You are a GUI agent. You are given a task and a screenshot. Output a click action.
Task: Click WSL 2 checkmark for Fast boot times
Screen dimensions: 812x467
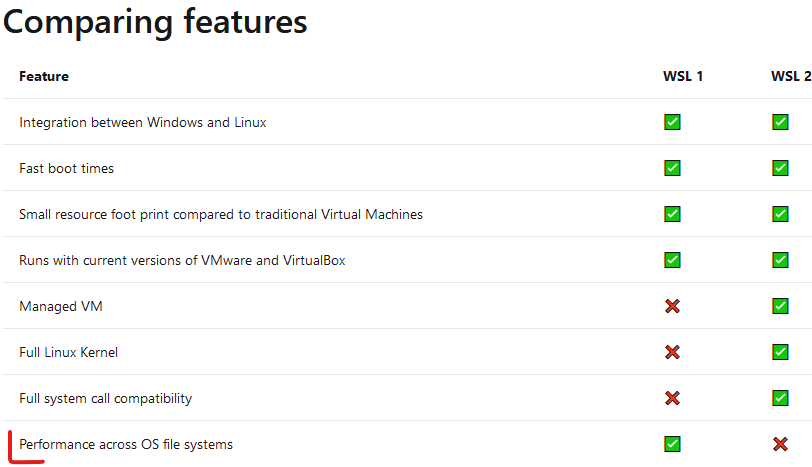[780, 168]
